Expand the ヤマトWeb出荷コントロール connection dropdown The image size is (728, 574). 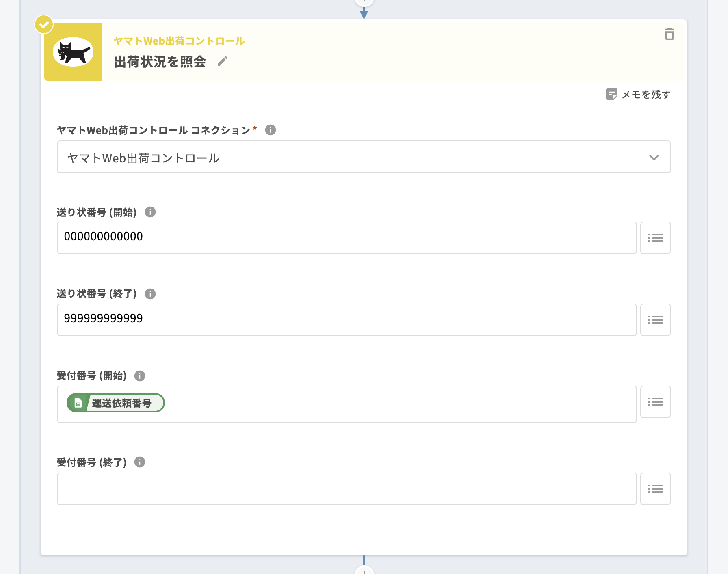[x=364, y=157]
